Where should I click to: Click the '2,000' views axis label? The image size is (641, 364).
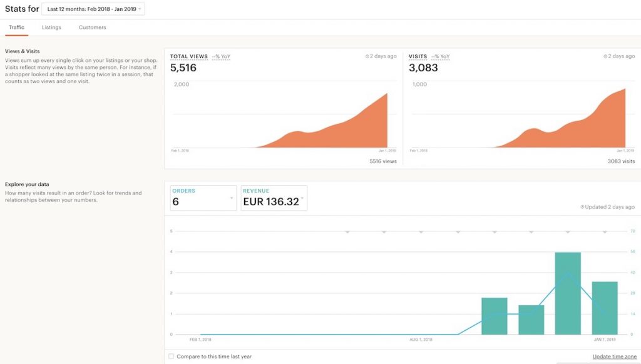(x=182, y=84)
